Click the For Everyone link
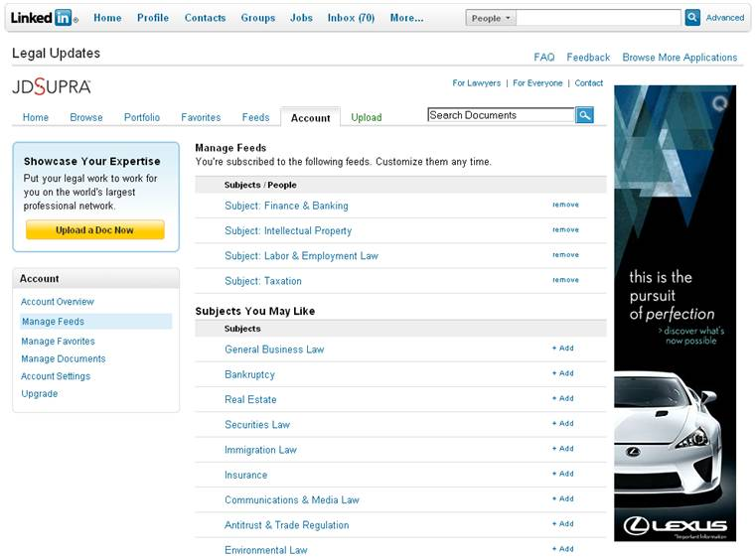 coord(537,82)
